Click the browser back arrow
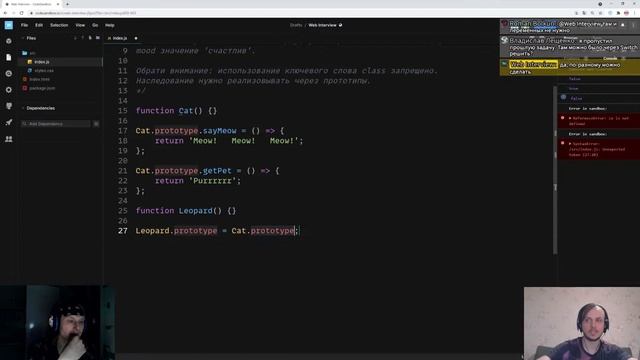 [x=5, y=13]
